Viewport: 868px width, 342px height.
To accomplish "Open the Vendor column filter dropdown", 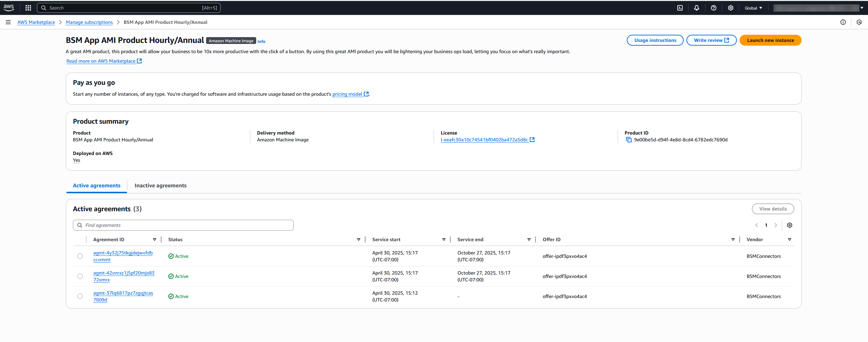I will click(789, 239).
